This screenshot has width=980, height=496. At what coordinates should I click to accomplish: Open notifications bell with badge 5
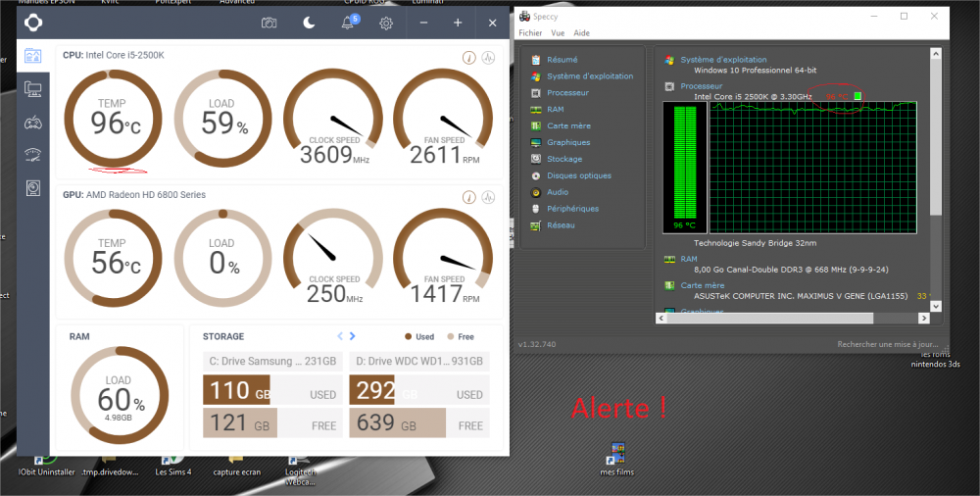click(x=348, y=24)
